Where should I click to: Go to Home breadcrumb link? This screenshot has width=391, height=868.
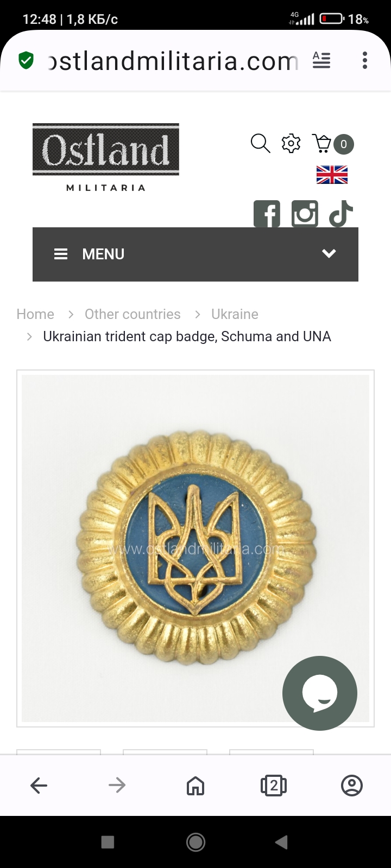[35, 314]
